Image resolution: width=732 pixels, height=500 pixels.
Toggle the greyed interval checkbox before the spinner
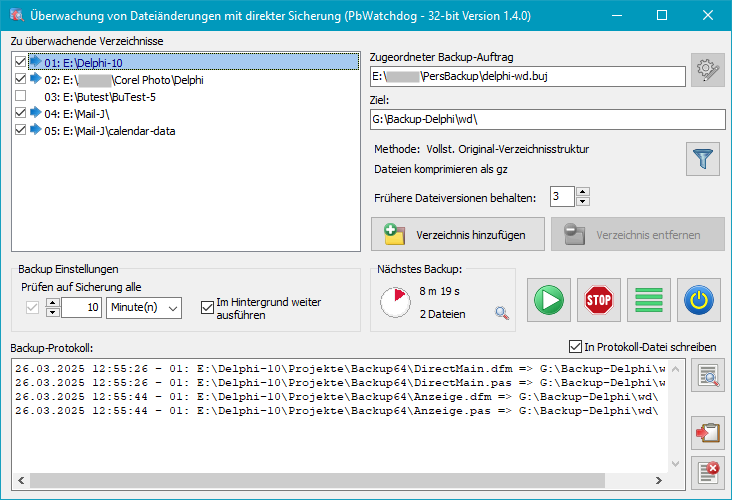[32, 308]
